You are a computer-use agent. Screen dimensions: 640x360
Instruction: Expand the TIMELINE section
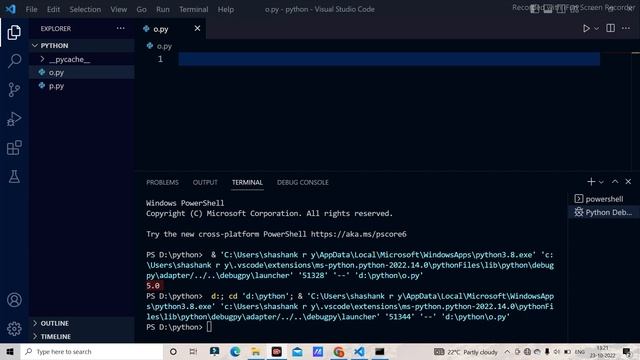click(x=82, y=337)
